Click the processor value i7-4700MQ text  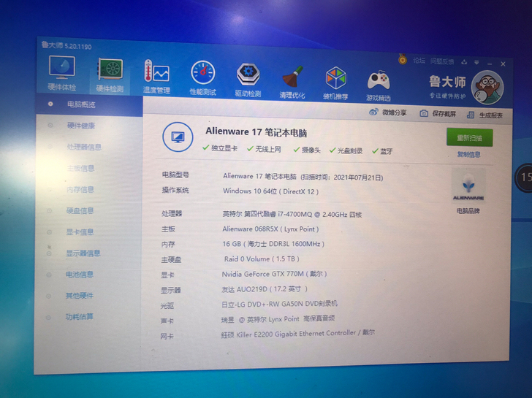pyautogui.click(x=292, y=214)
